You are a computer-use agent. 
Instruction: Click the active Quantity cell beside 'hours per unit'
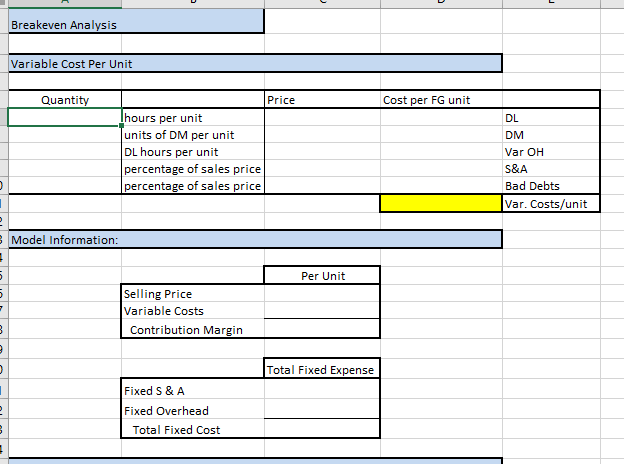click(65, 117)
